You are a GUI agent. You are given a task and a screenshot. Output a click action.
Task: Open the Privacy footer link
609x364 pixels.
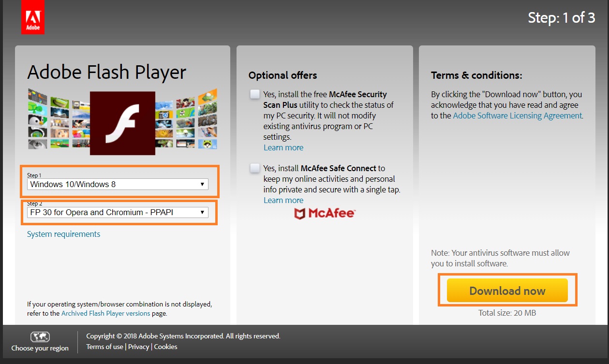(139, 347)
